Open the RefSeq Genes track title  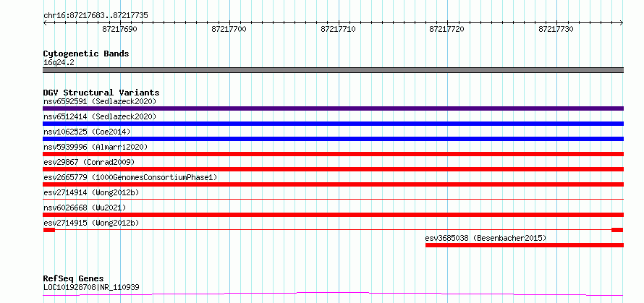[x=74, y=279]
